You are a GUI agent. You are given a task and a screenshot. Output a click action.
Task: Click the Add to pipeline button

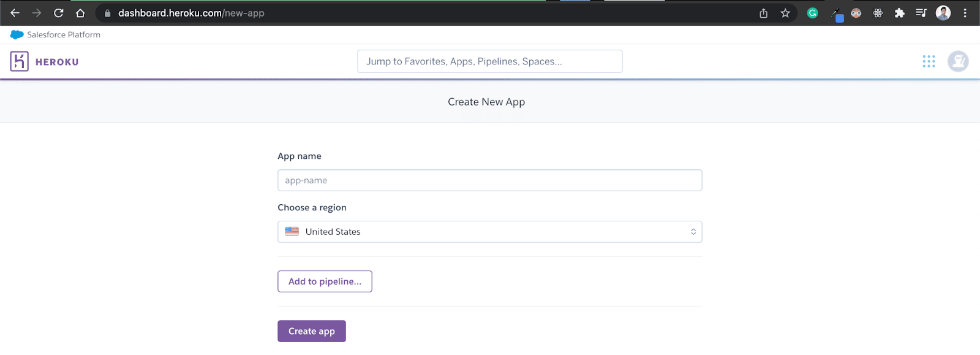(x=325, y=281)
